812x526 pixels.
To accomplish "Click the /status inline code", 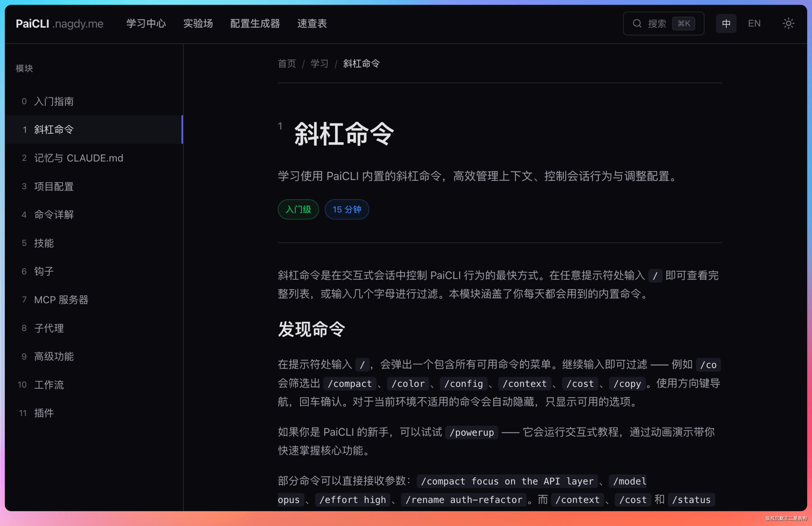I will tap(691, 500).
